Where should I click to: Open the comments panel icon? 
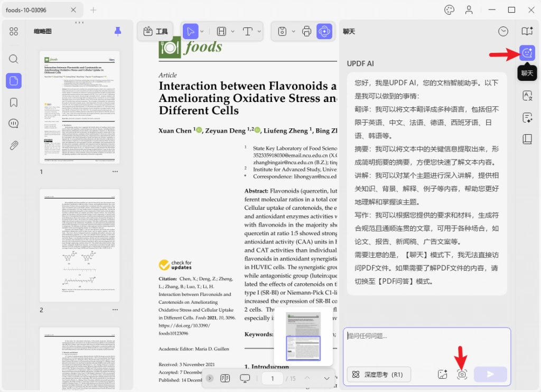pyautogui.click(x=13, y=124)
